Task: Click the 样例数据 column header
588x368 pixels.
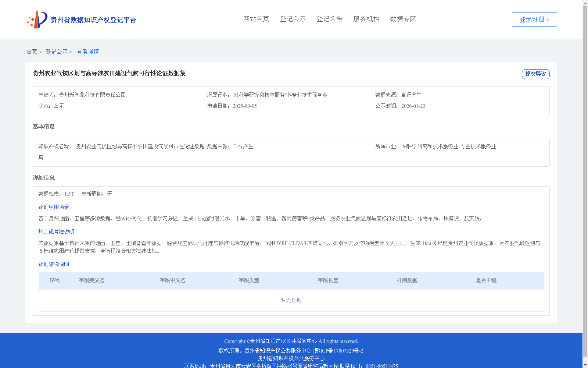Action: 407,280
